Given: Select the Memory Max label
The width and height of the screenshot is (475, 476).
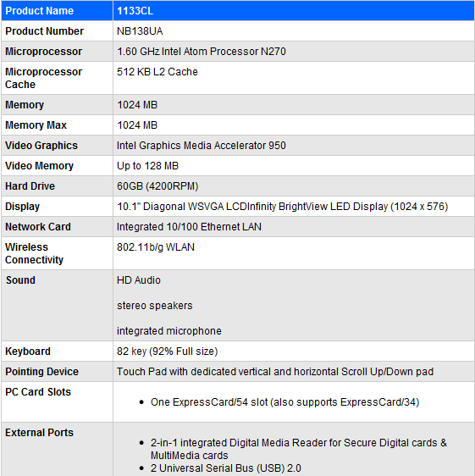Looking at the screenshot, I should coord(36,125).
